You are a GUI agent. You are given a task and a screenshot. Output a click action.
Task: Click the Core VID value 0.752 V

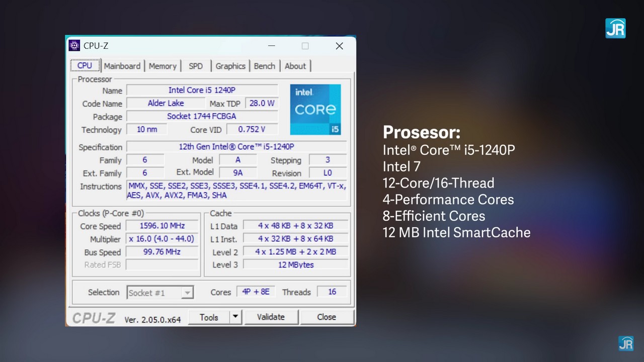coord(252,129)
